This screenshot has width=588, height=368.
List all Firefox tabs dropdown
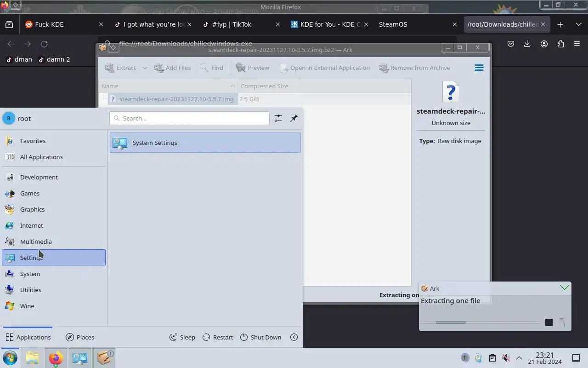[x=578, y=24]
